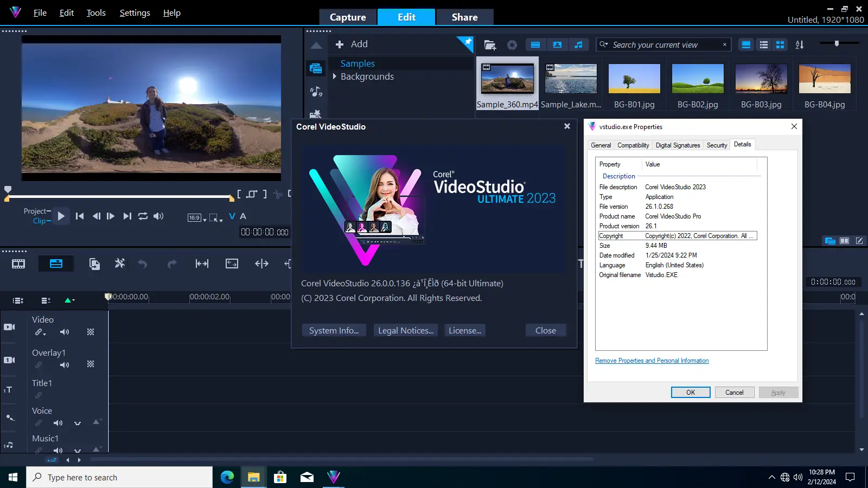Click the Import Media Files folder icon
The height and width of the screenshot is (488, 868).
click(x=490, y=45)
